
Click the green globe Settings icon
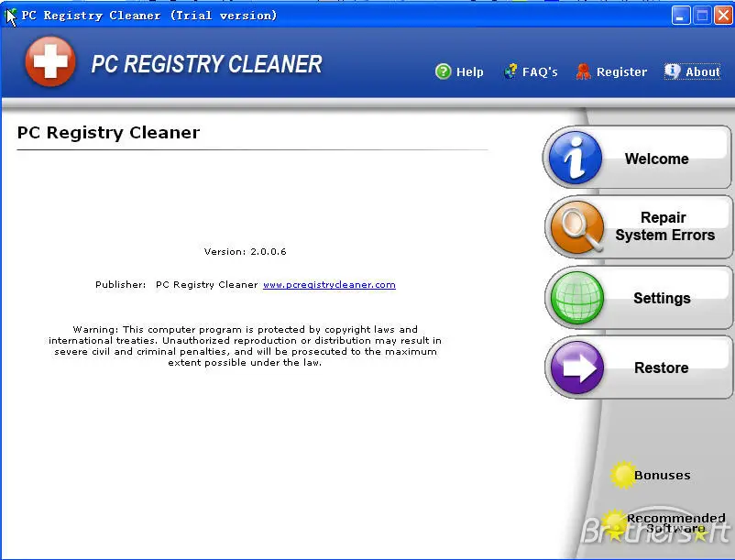[x=577, y=297]
